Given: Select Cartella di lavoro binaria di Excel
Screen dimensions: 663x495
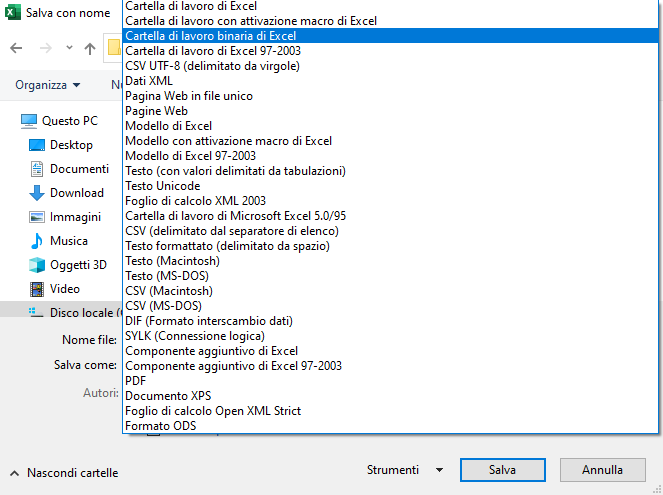Looking at the screenshot, I should (390, 36).
